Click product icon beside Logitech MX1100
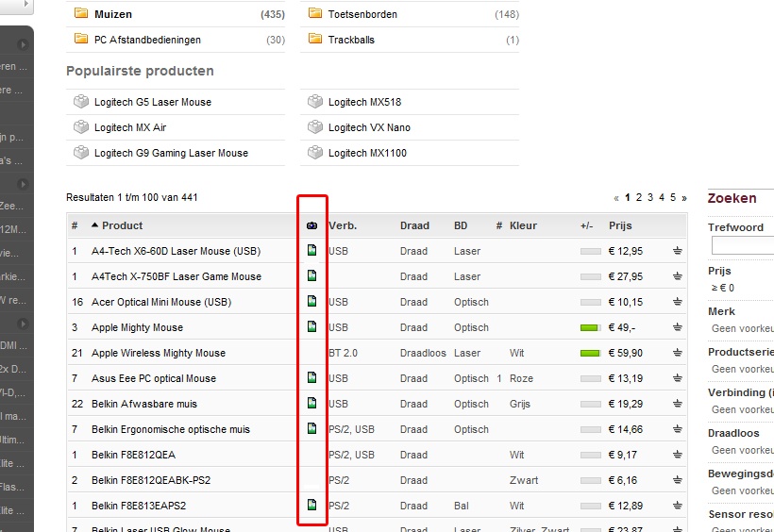 click(315, 153)
